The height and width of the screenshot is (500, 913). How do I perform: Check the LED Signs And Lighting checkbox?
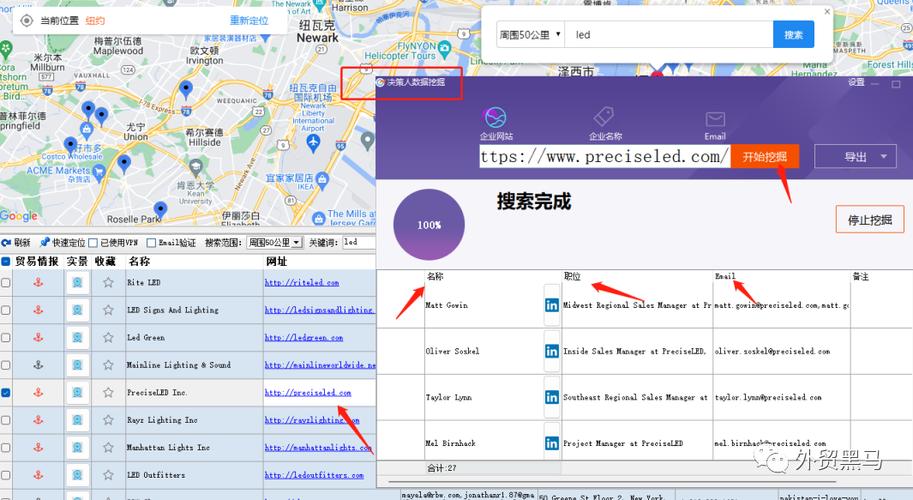(x=6, y=310)
